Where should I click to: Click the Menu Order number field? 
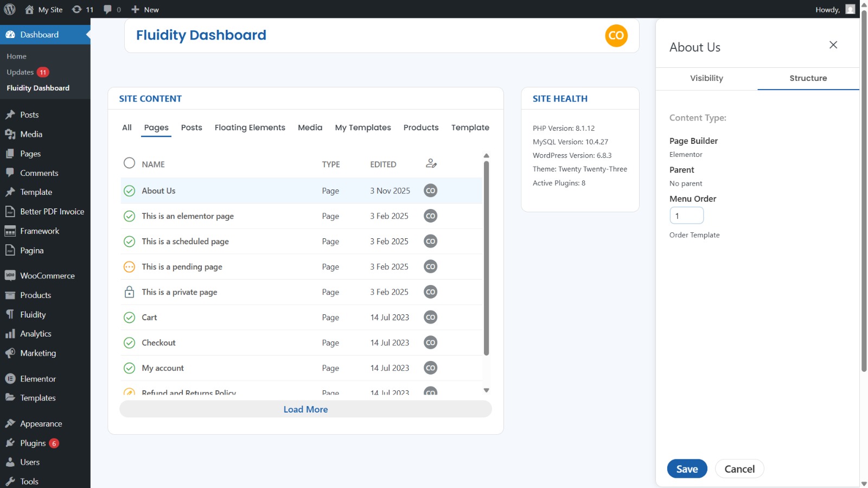(x=686, y=216)
